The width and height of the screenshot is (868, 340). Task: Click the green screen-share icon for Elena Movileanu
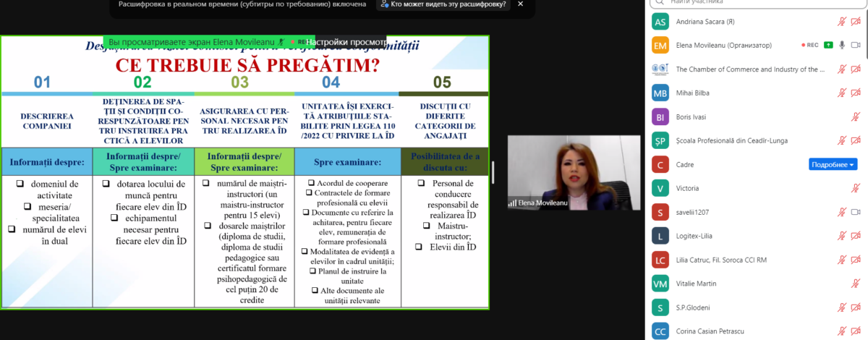tap(827, 45)
